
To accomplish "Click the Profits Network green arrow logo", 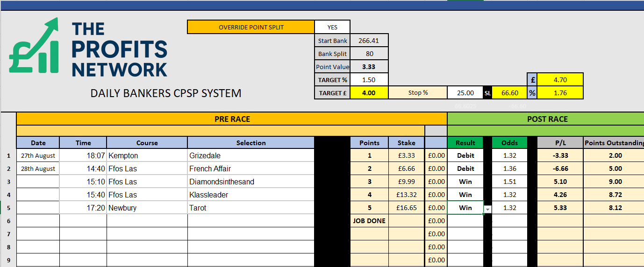I will pyautogui.click(x=34, y=46).
